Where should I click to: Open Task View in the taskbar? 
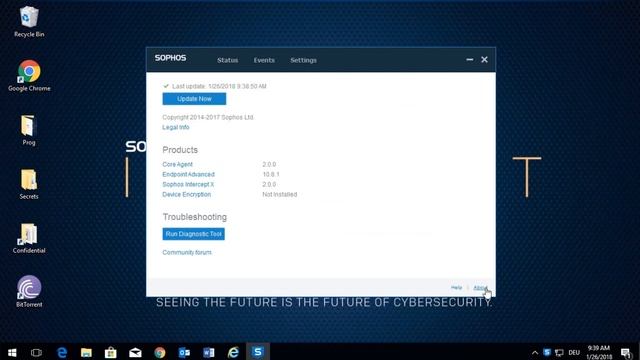coord(36,352)
